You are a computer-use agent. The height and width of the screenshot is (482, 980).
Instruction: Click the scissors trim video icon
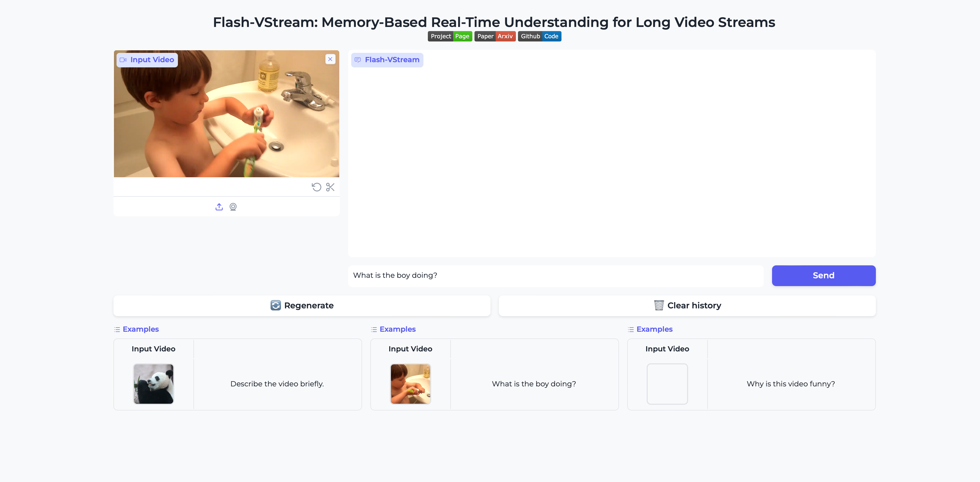pyautogui.click(x=330, y=187)
